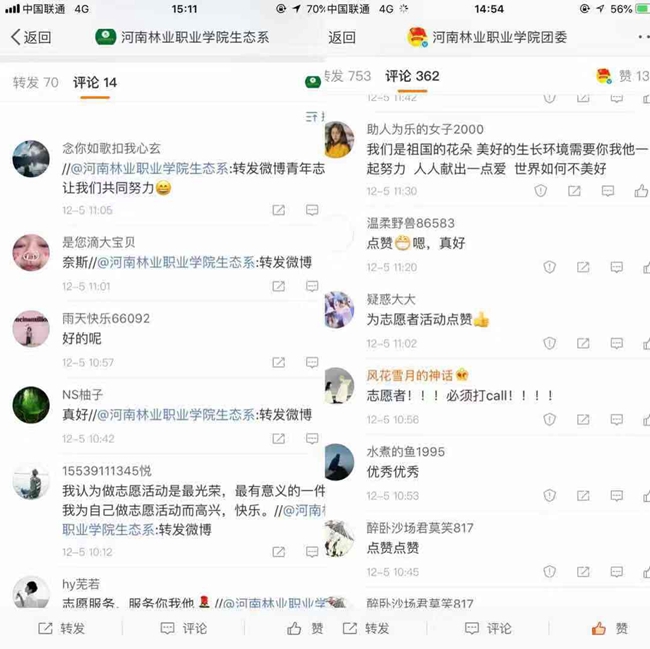Screen dimensions: 650x649
Task: Open the @河南林业职业学院生态系 mention in 是您滴大宝贝's comment
Action: (x=176, y=262)
